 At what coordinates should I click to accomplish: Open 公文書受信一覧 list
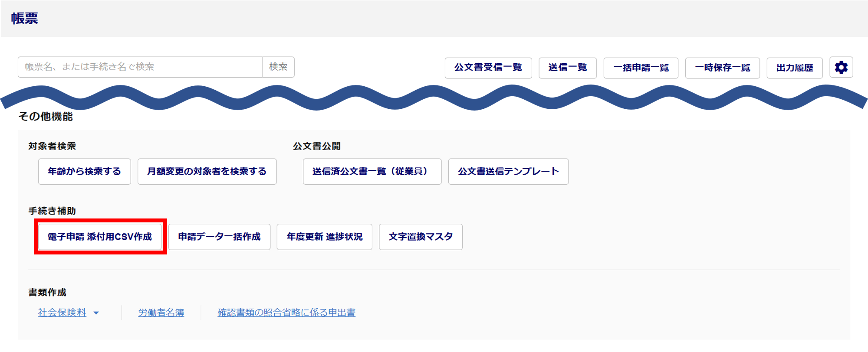[488, 68]
